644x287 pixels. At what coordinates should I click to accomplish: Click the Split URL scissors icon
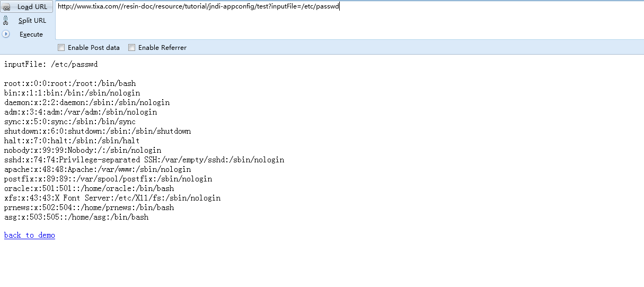[6, 21]
